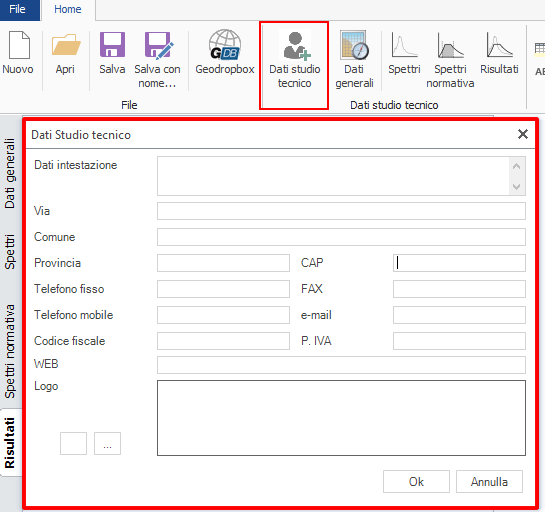This screenshot has height=512, width=545.
Task: Browse for logo with the ... button
Action: coord(107,443)
